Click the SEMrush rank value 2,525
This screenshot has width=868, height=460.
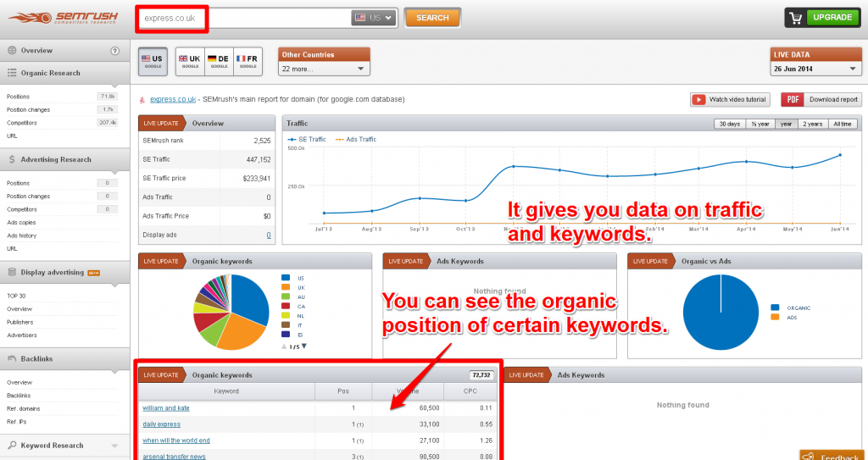(263, 141)
